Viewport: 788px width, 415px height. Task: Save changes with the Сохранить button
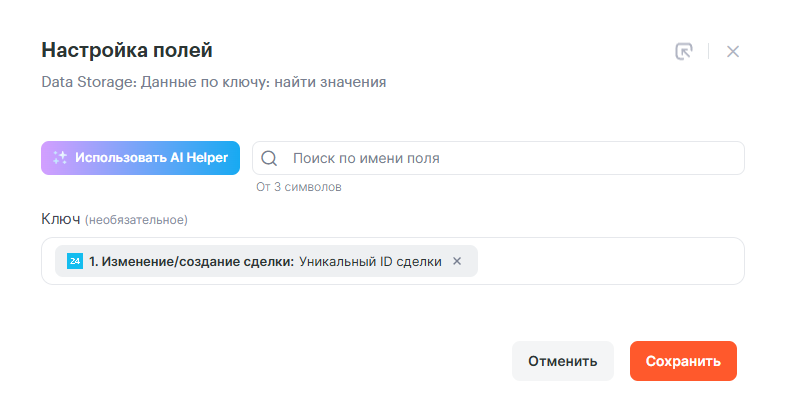coord(683,361)
